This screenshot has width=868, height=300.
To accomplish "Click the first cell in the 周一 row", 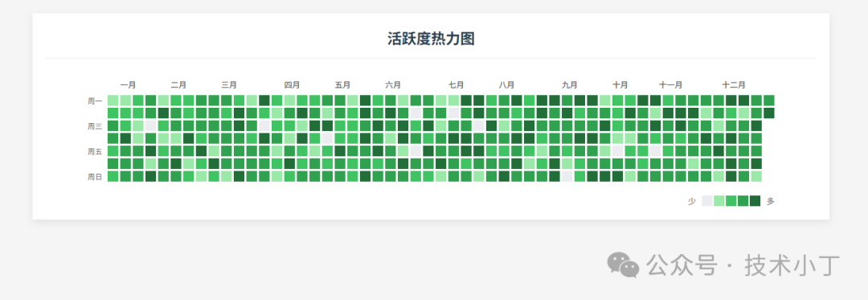I will (x=113, y=101).
